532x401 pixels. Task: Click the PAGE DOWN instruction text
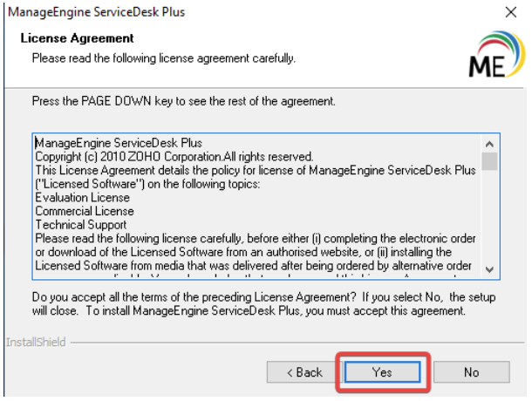[183, 103]
